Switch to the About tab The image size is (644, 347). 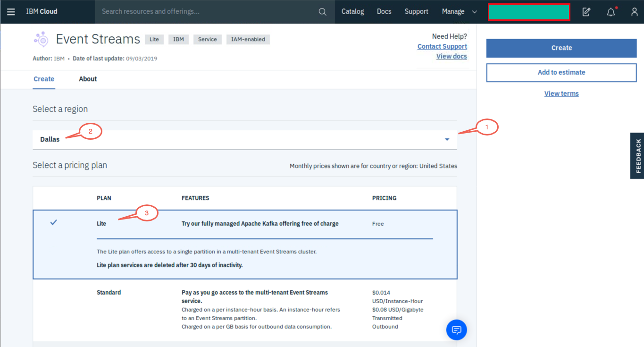tap(88, 79)
